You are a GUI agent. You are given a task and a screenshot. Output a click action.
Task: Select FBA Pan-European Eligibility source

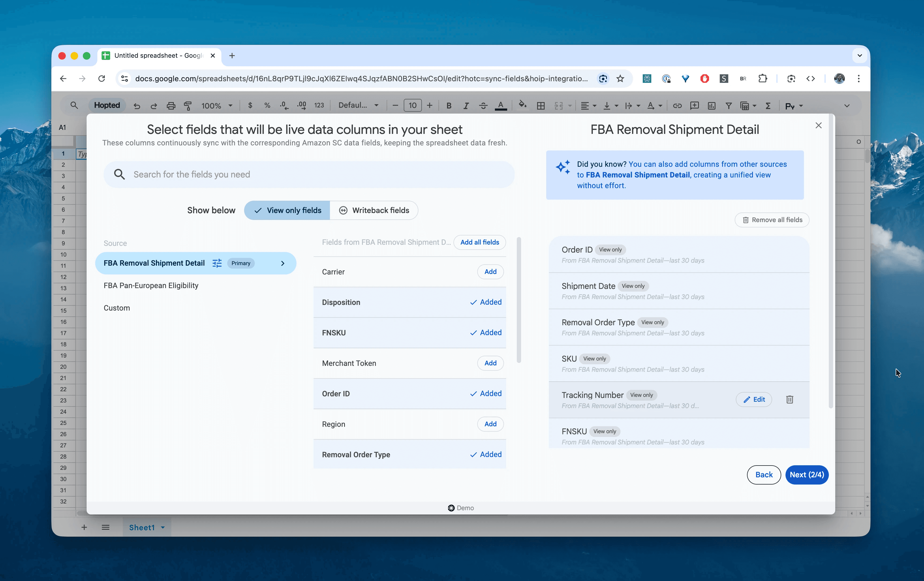(x=151, y=285)
